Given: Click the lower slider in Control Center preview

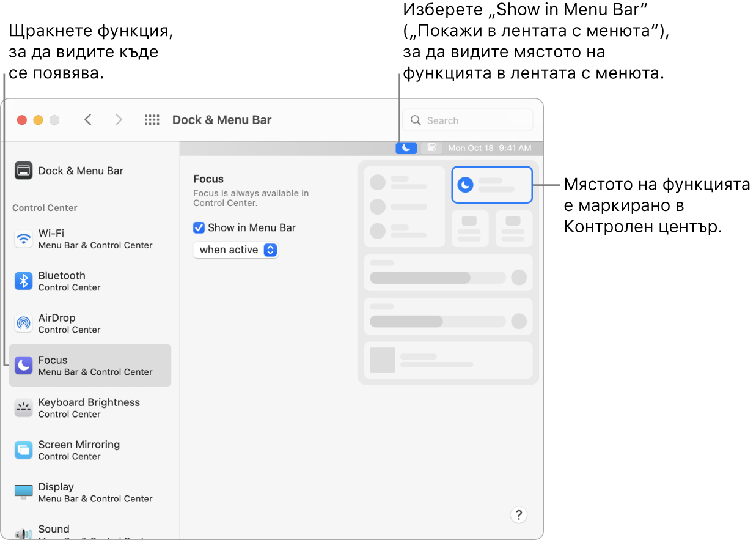Looking at the screenshot, I should click(x=438, y=321).
